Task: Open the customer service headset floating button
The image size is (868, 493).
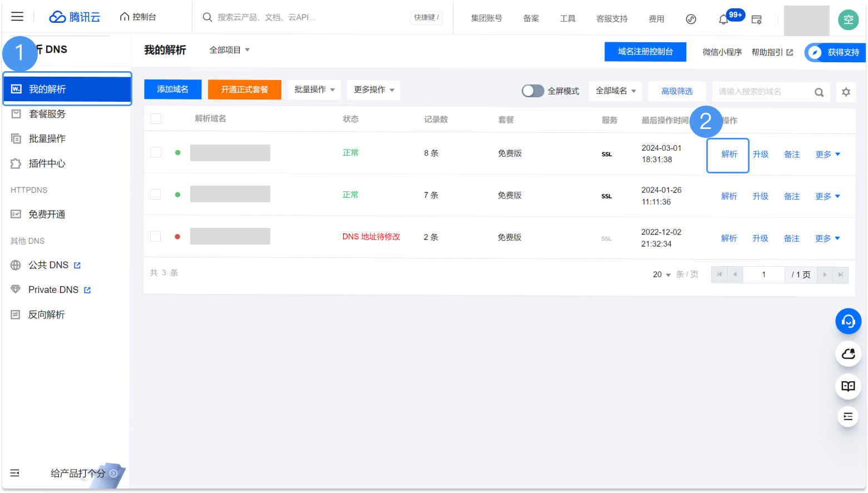Action: coord(848,321)
